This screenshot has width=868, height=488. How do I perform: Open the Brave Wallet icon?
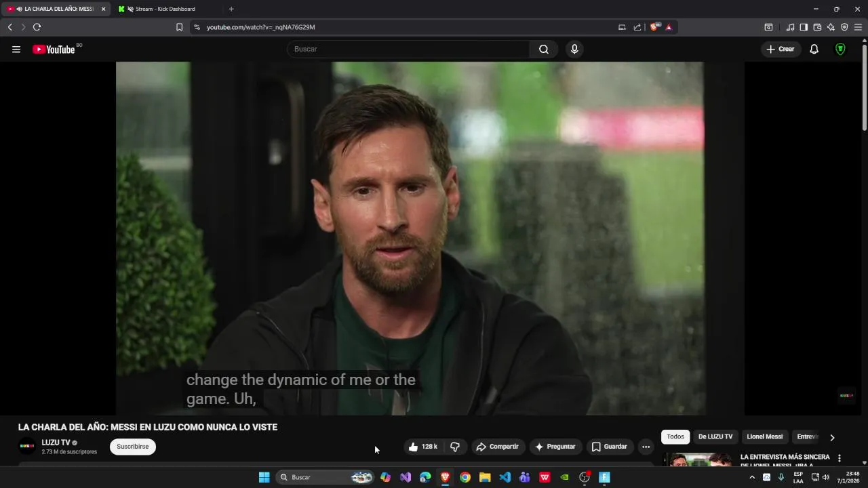[817, 27]
